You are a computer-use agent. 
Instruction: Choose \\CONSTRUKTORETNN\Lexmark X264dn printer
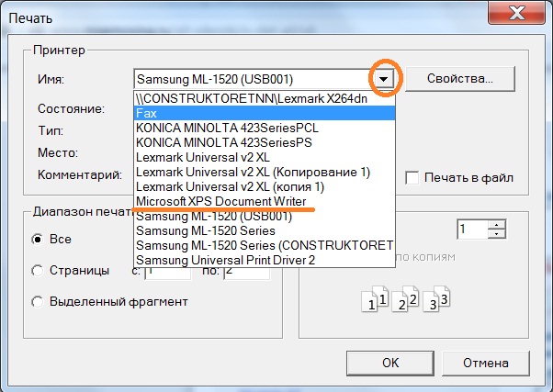click(265, 99)
